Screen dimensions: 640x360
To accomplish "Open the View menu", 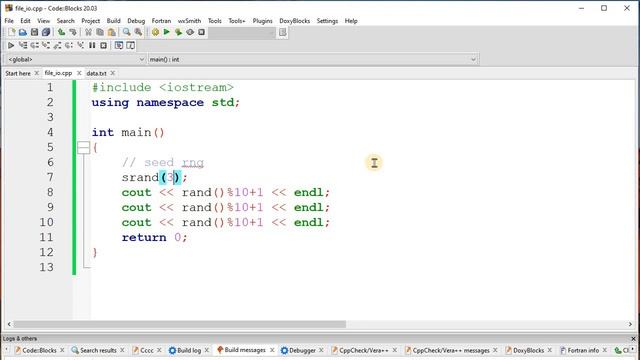I will [x=44, y=21].
